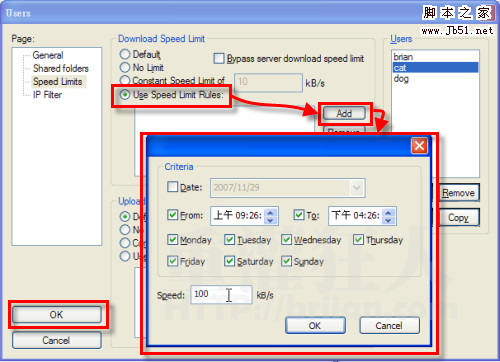Click Add to create speed limit rule

[344, 114]
